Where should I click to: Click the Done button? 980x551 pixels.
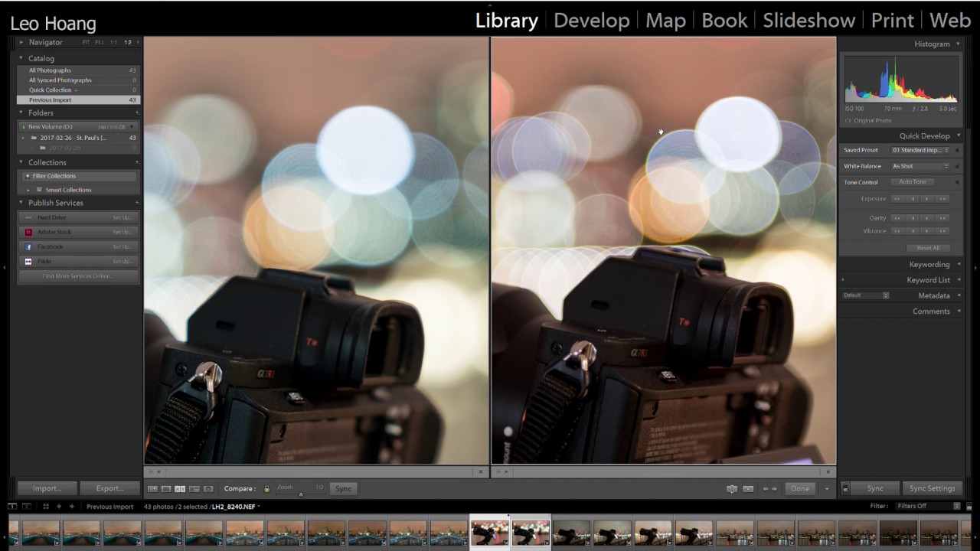point(800,488)
